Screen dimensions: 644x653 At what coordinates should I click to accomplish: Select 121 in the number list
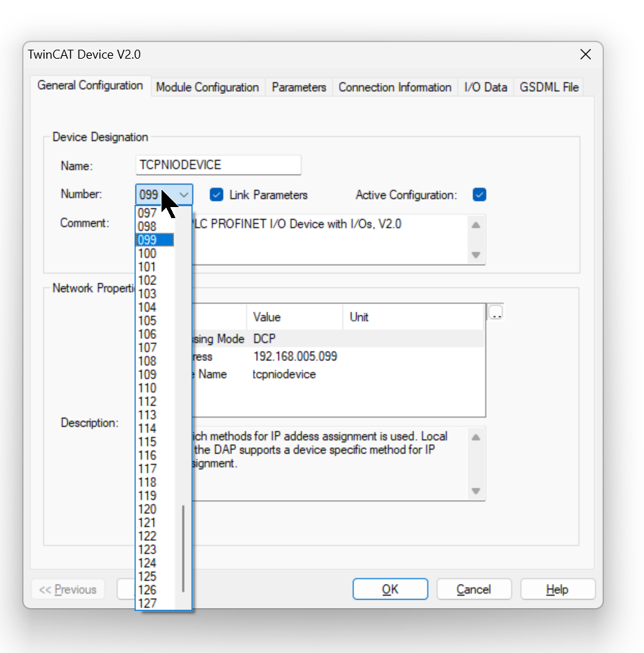point(155,523)
